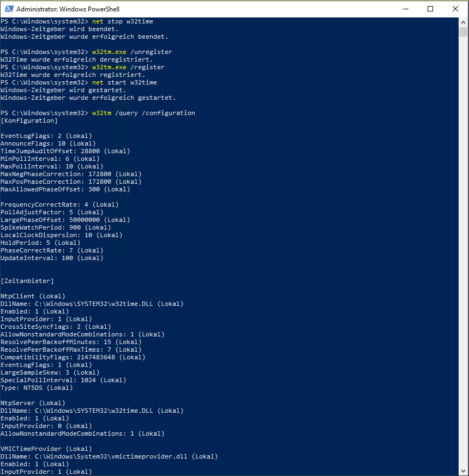Click 'VMICTimeProvider (Lokal)' line
The height and width of the screenshot is (476, 469).
[x=46, y=449]
